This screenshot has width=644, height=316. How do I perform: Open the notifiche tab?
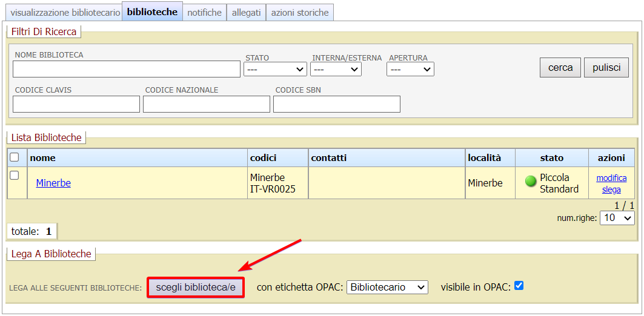pos(204,12)
